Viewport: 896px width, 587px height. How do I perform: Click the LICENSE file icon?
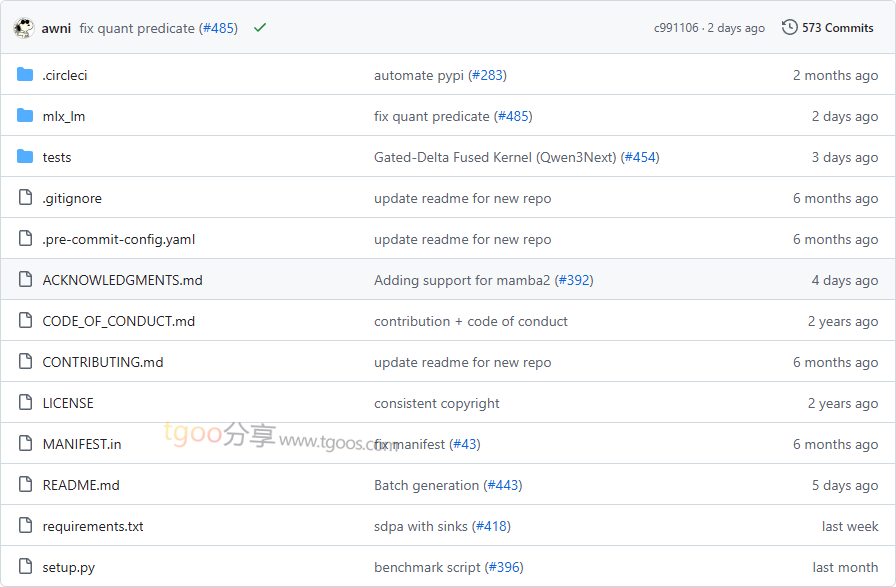tap(25, 403)
